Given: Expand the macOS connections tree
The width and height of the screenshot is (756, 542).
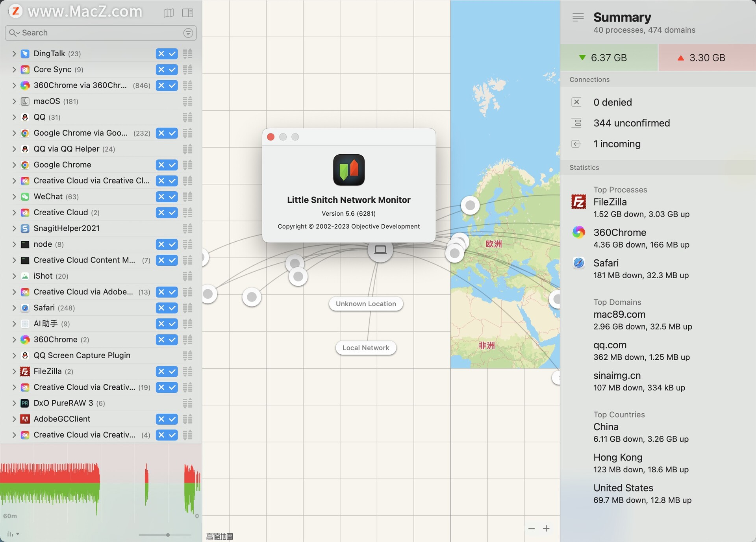Looking at the screenshot, I should pos(14,101).
